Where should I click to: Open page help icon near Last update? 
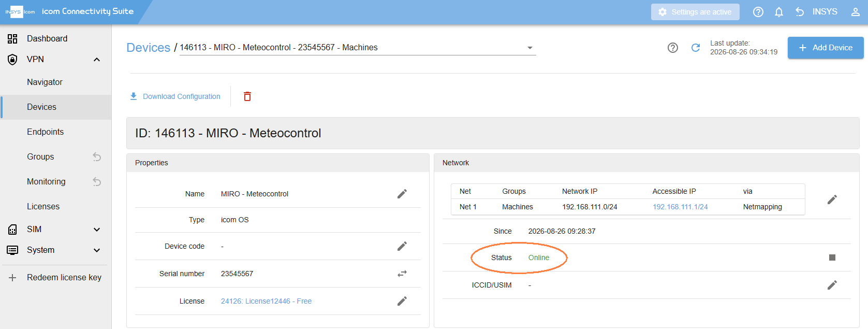(x=673, y=48)
